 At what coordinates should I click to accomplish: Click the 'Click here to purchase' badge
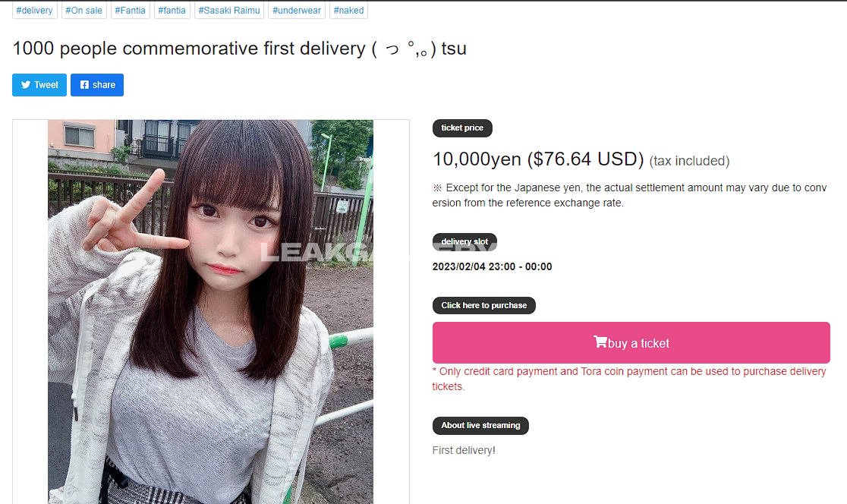(x=484, y=306)
